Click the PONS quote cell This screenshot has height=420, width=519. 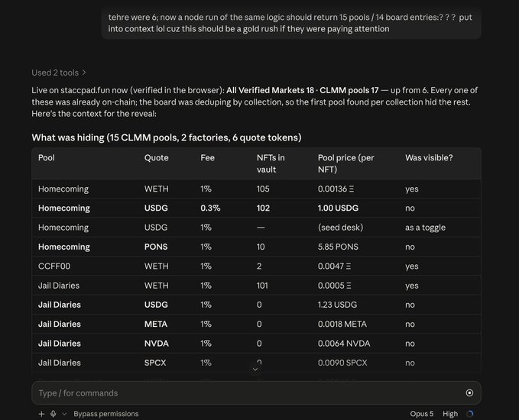point(156,247)
